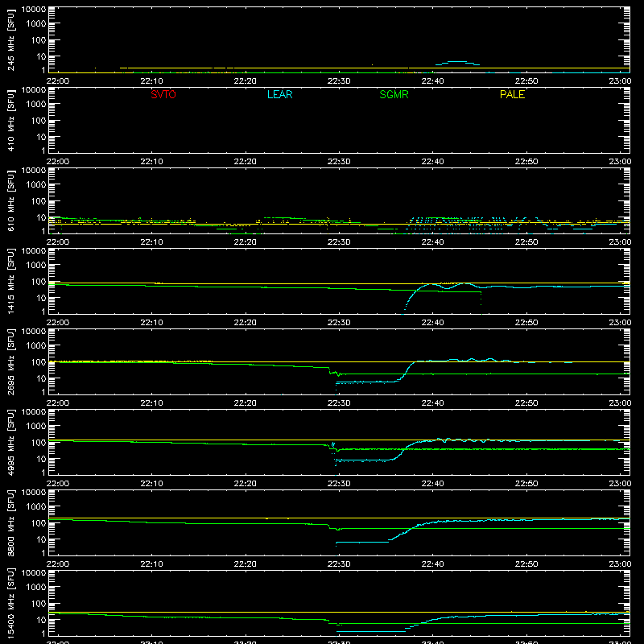This screenshot has height=644, width=644.
Task: Select the 4995 MHz [SFU] axis title
Action: 10,442
